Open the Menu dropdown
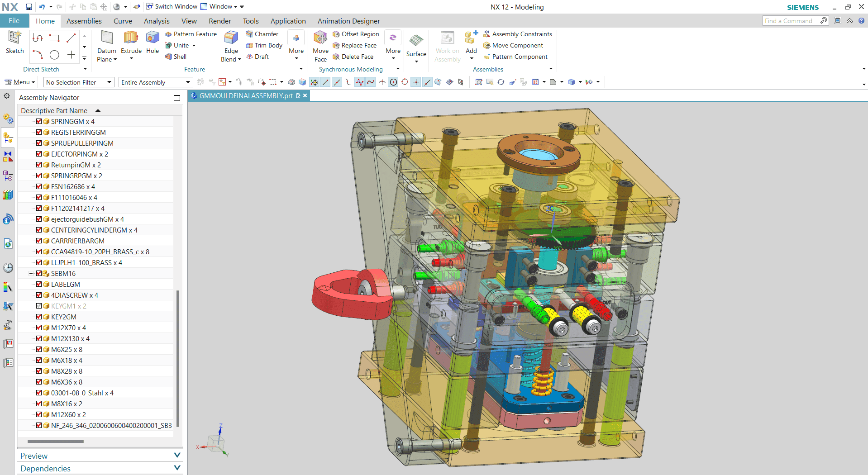 pyautogui.click(x=19, y=82)
